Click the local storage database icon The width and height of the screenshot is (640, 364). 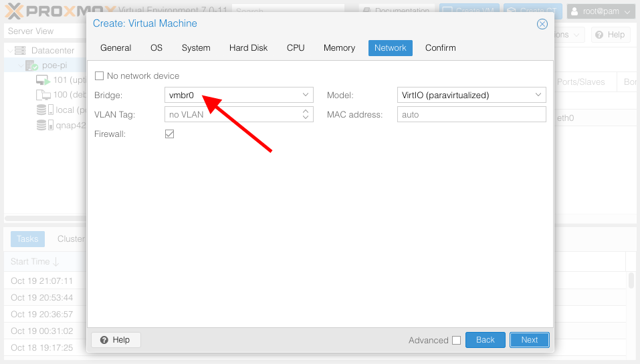click(x=43, y=110)
